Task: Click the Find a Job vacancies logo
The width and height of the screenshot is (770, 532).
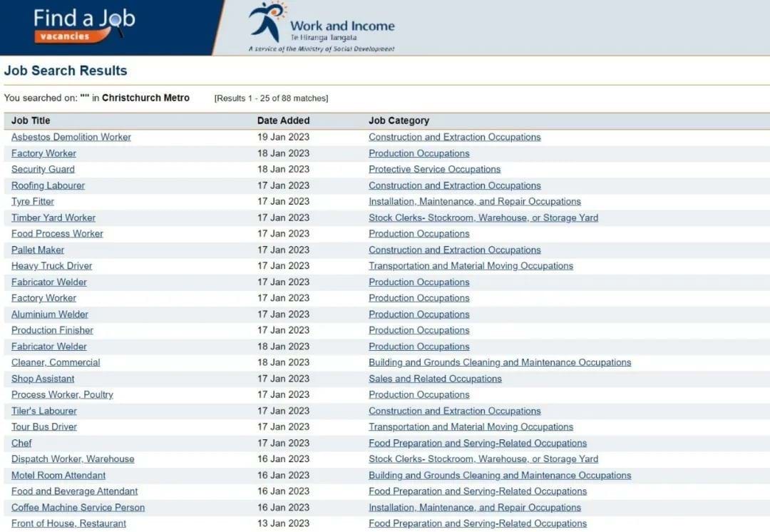Action: [84, 26]
